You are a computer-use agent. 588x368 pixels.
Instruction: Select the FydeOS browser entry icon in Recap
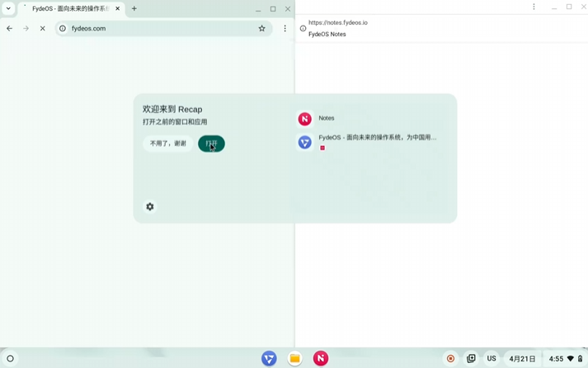click(x=305, y=143)
